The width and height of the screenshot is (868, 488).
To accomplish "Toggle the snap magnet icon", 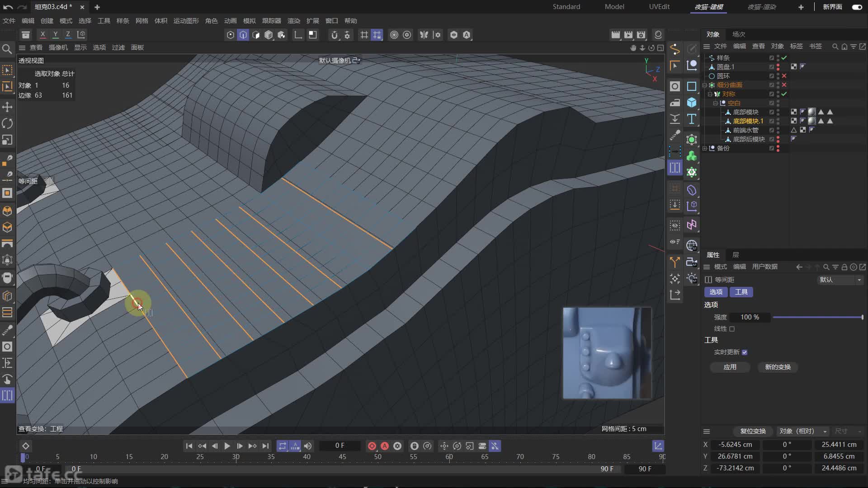I will click(x=335, y=35).
